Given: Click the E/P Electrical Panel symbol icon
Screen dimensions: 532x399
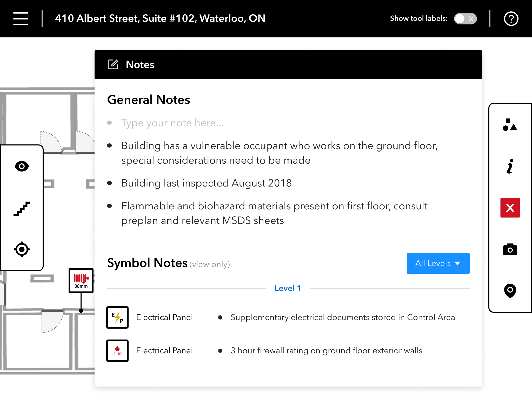Looking at the screenshot, I should (117, 317).
